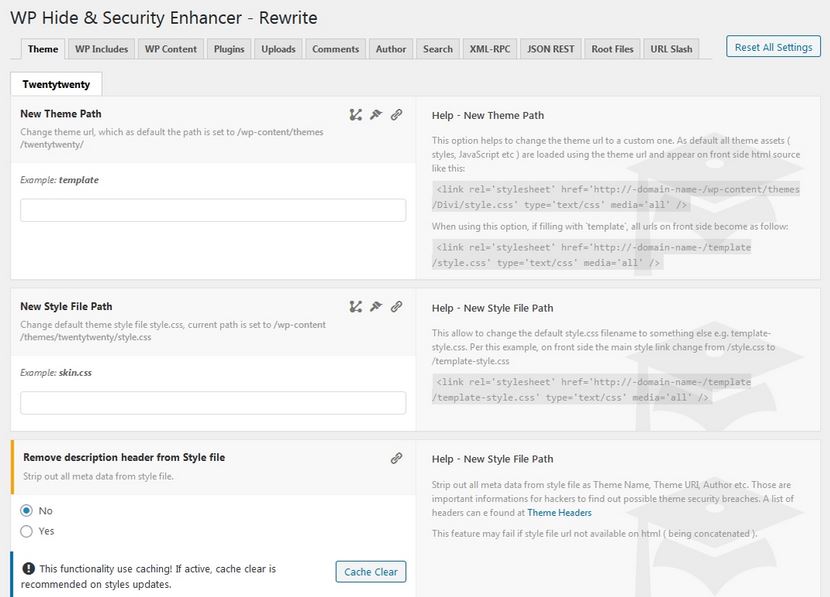Image resolution: width=830 pixels, height=597 pixels.
Task: Open the Plugins tab
Action: [x=229, y=49]
